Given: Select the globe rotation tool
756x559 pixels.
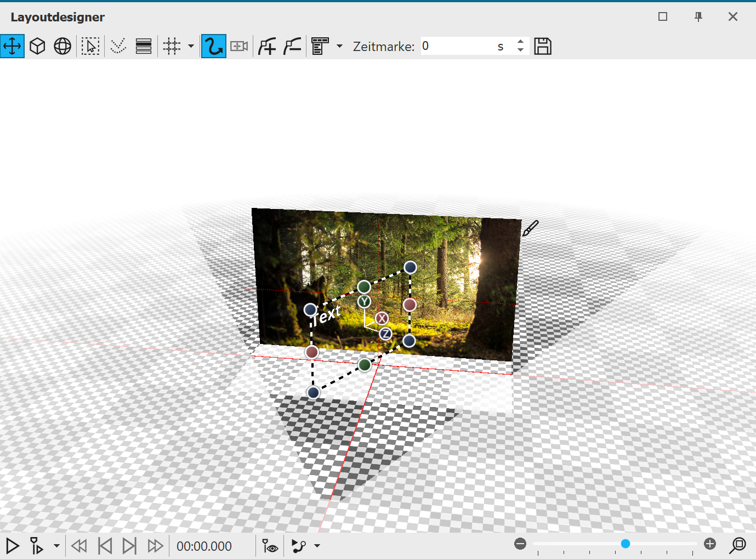Looking at the screenshot, I should pyautogui.click(x=62, y=46).
